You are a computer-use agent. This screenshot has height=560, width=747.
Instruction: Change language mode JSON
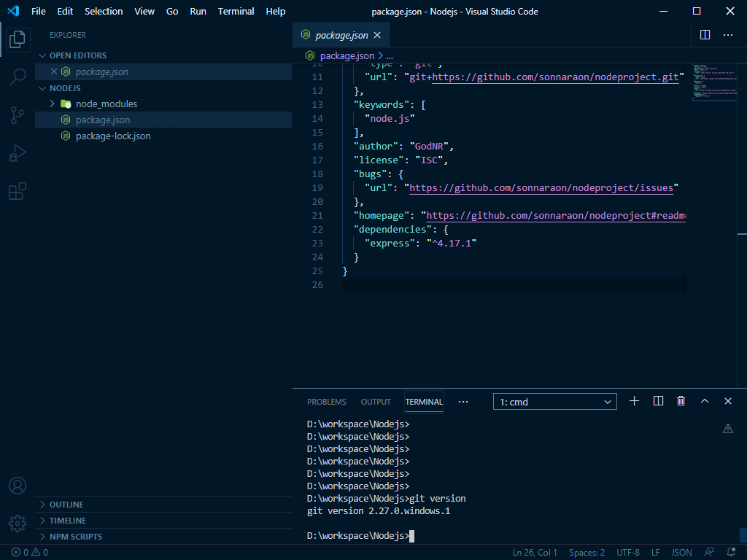coord(681,553)
